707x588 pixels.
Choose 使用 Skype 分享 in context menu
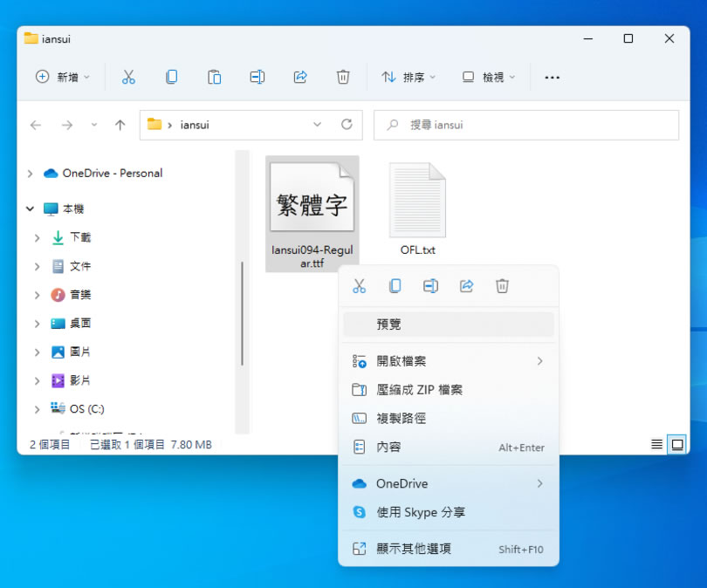click(x=448, y=512)
